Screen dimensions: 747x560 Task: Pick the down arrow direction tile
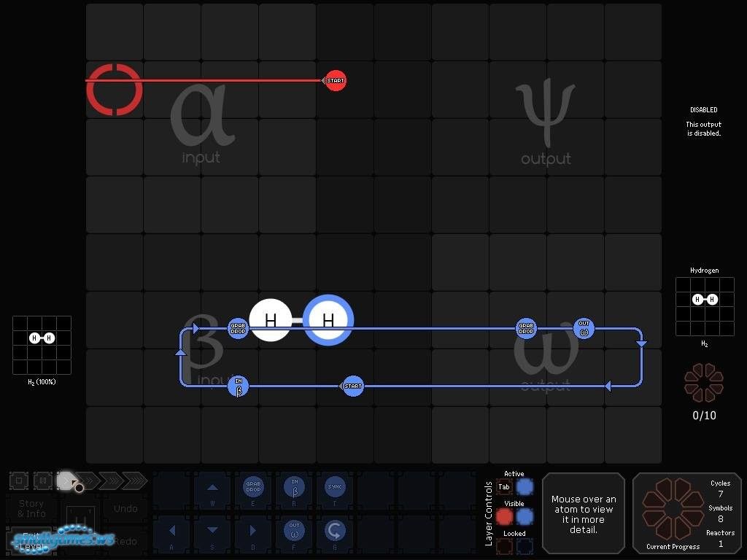click(x=212, y=529)
